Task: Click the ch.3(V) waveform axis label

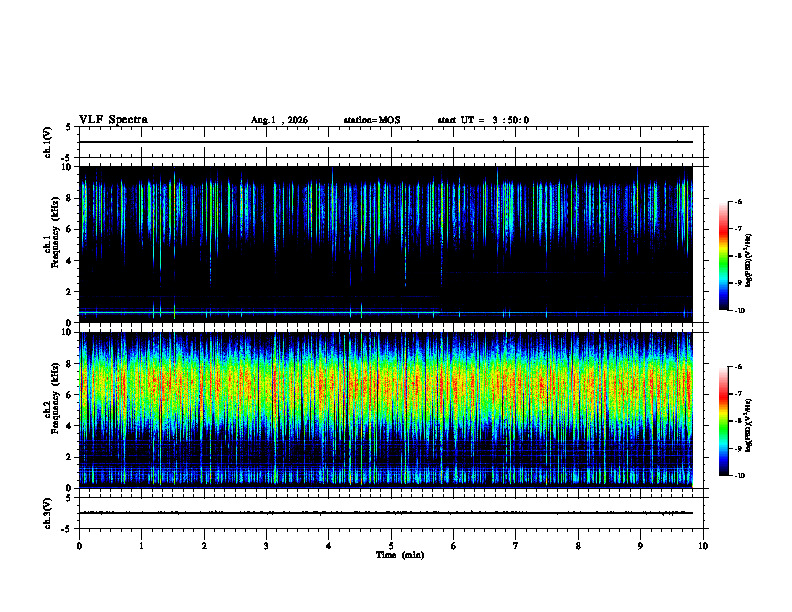Action: coord(48,513)
